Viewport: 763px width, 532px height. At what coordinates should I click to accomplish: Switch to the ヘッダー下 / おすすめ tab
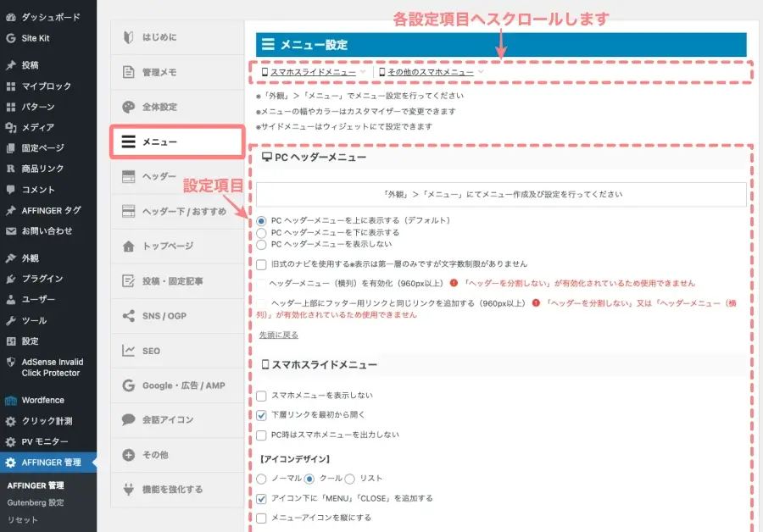tap(177, 211)
